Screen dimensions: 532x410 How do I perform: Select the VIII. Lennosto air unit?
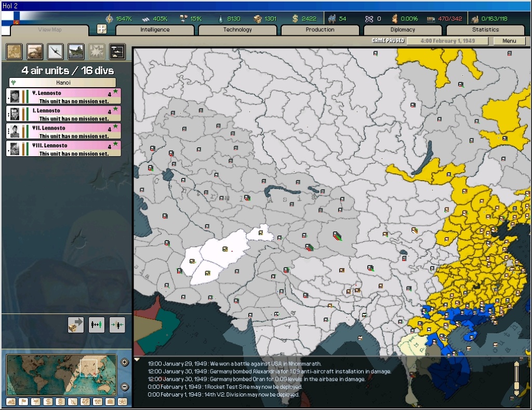coord(64,149)
